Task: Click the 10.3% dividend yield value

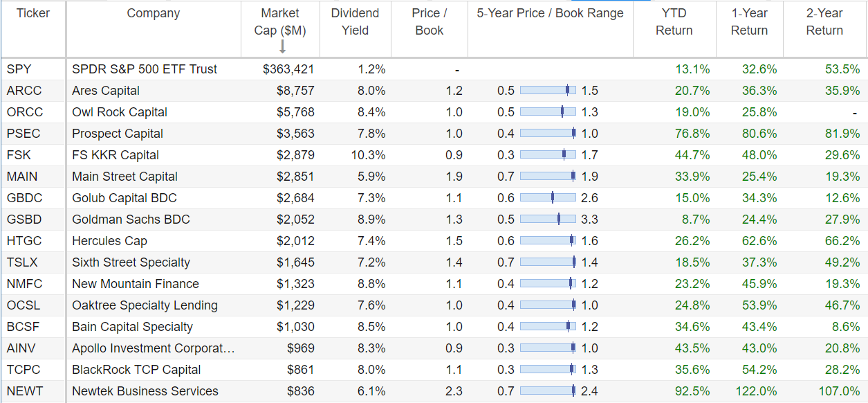Action: coord(368,155)
